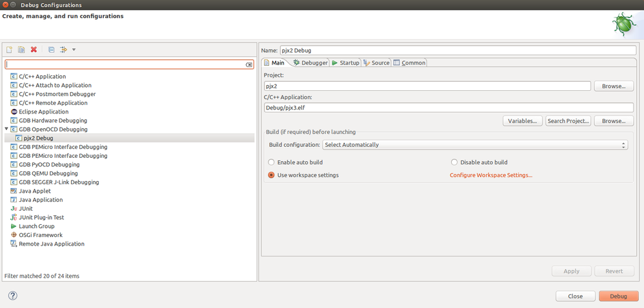This screenshot has height=308, width=644.
Task: Click the Remote Java Application icon
Action: pyautogui.click(x=14, y=244)
